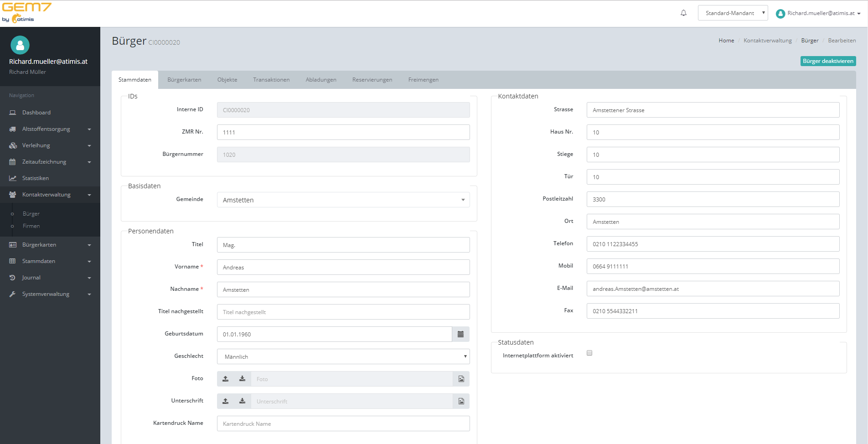Click the Statistiken chart icon

coord(13,178)
